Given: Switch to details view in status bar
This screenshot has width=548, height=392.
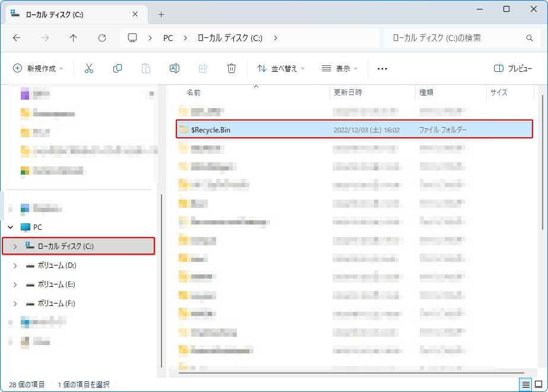Looking at the screenshot, I should point(525,384).
